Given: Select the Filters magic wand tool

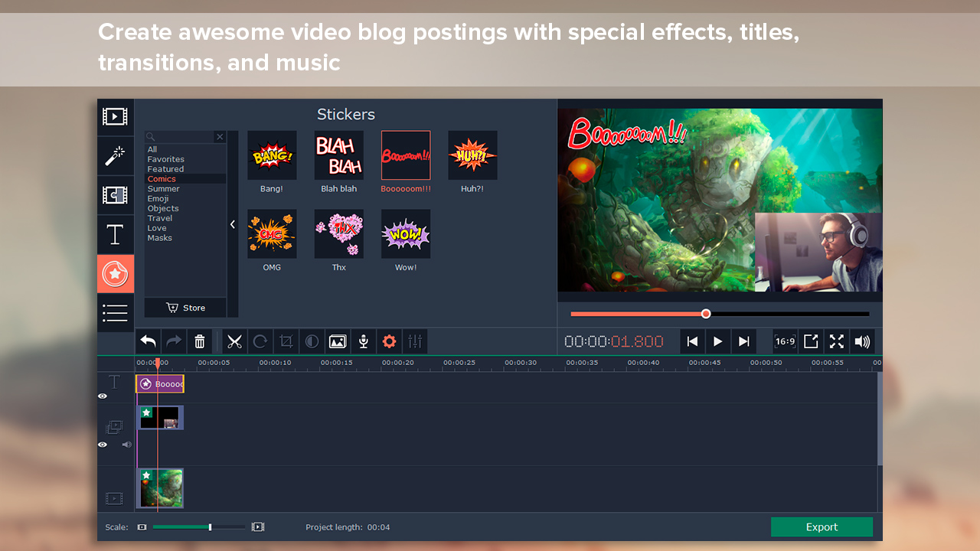Looking at the screenshot, I should coord(115,156).
